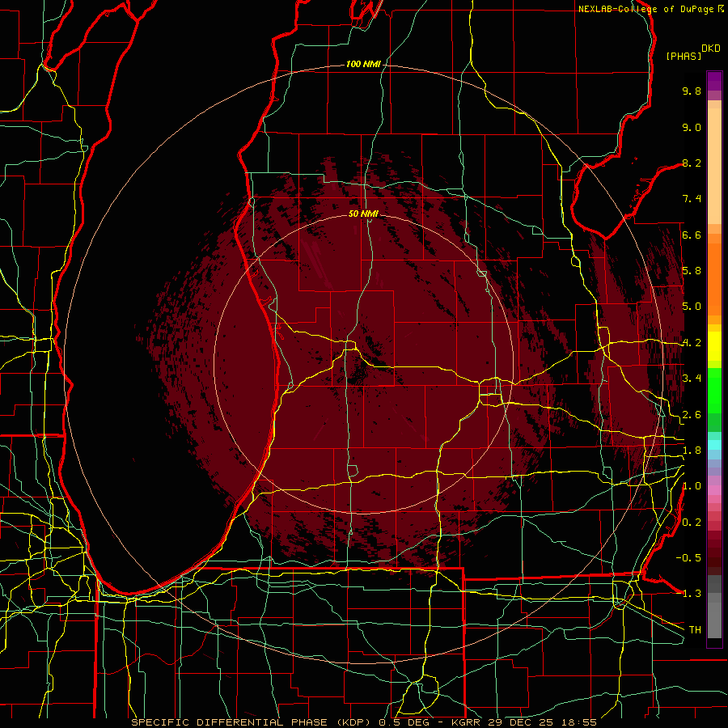
Task: Select the 5.8 value on legend
Action: pos(692,271)
